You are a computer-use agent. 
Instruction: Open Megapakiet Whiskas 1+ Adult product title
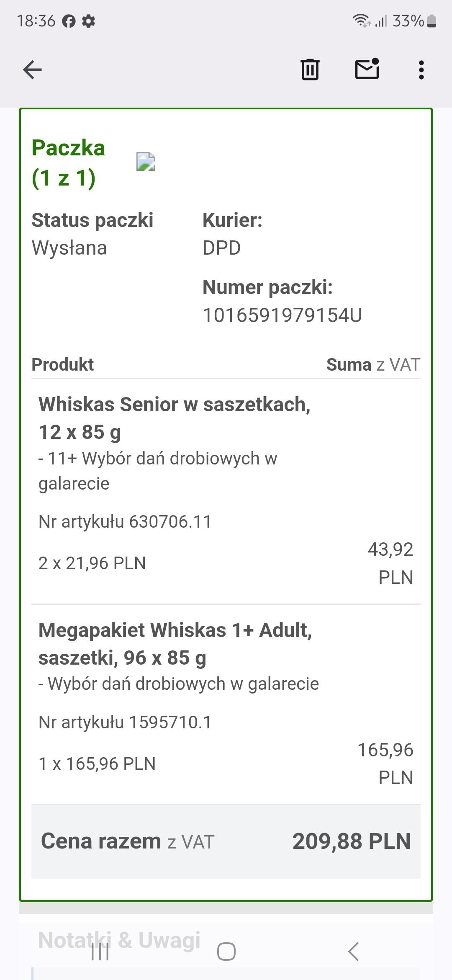pyautogui.click(x=175, y=644)
